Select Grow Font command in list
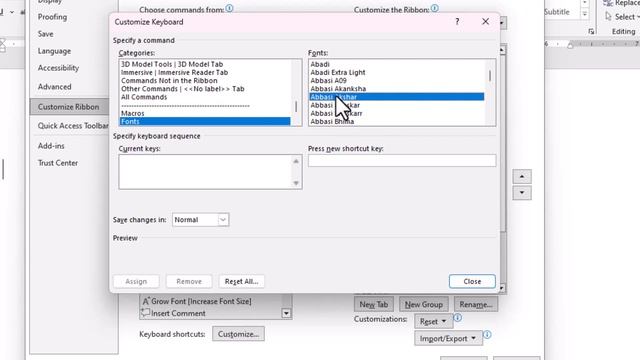 click(x=210, y=301)
